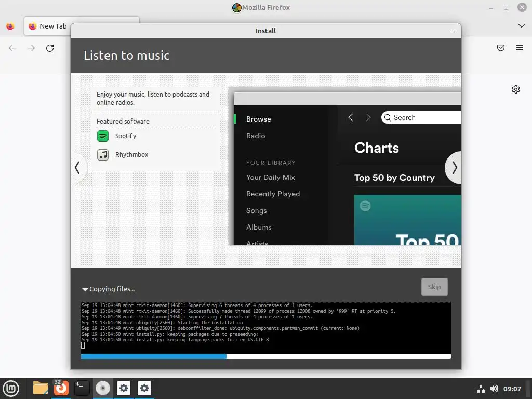Click the installation progress bar

click(x=265, y=356)
